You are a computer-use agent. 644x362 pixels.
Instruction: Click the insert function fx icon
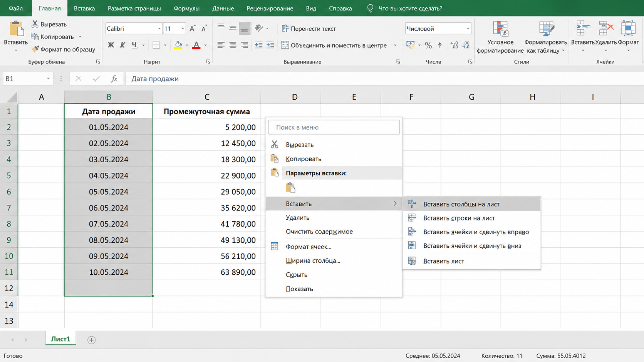[x=114, y=78]
